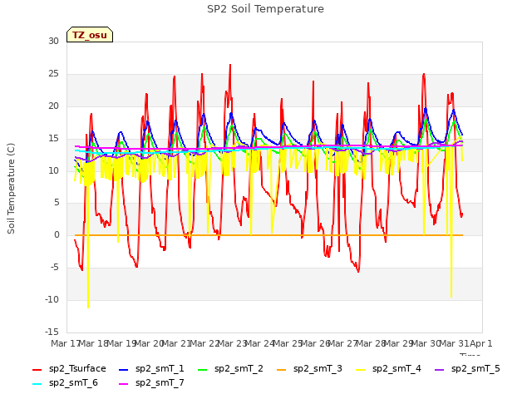Click the purple sp2_smT_5 legend swatch
532x399 pixels.
(x=440, y=369)
